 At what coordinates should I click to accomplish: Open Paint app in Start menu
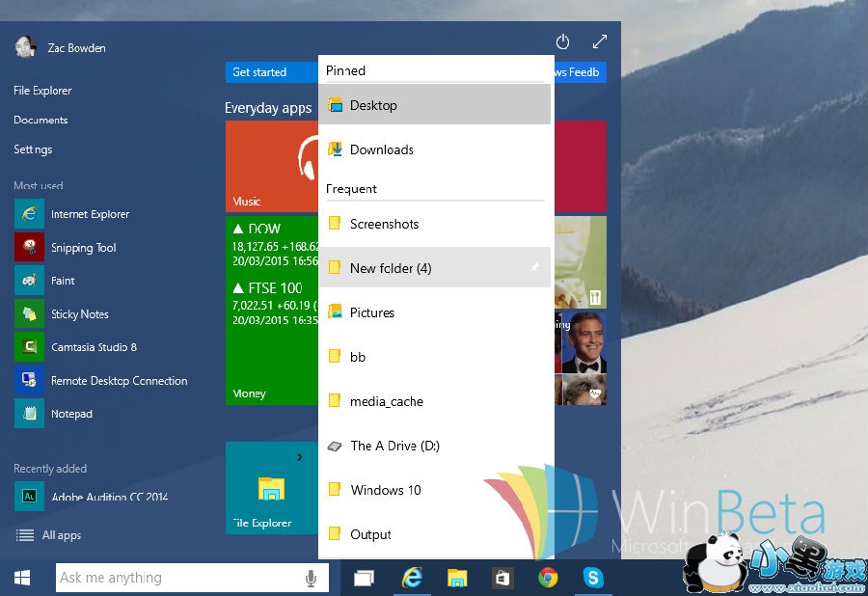coord(63,281)
